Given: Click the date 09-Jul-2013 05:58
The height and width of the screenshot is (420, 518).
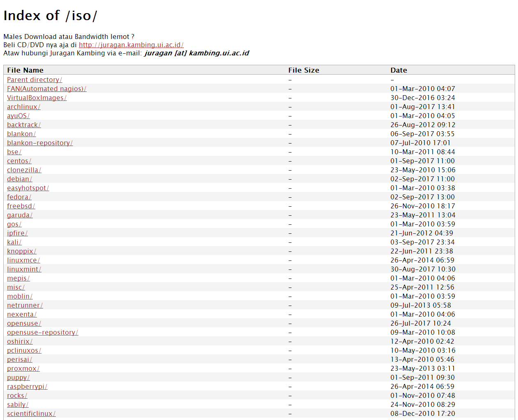Looking at the screenshot, I should pyautogui.click(x=421, y=305).
